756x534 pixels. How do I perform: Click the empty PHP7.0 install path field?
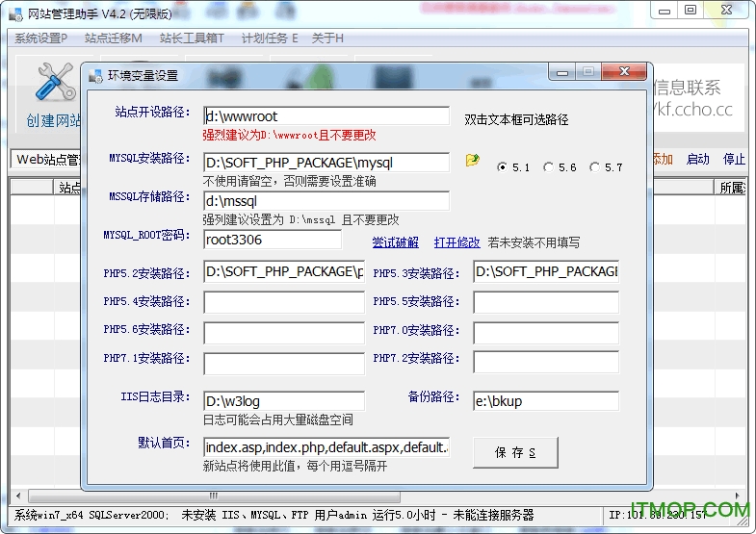coord(546,333)
